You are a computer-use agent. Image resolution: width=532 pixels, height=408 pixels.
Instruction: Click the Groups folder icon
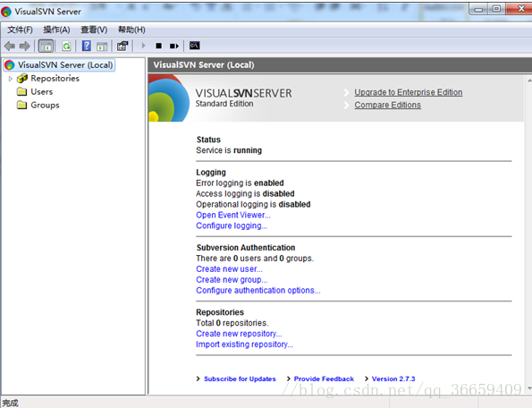[22, 105]
